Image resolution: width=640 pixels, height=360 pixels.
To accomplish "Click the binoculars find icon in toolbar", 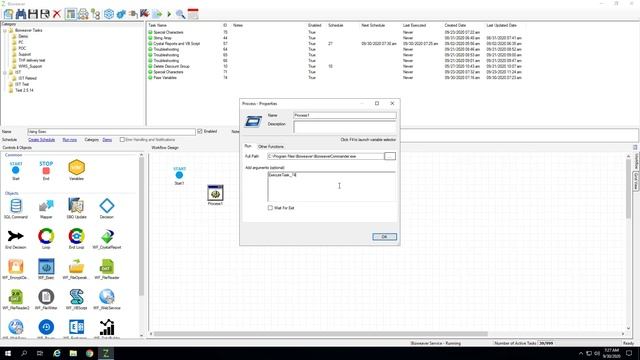I will (x=20, y=14).
